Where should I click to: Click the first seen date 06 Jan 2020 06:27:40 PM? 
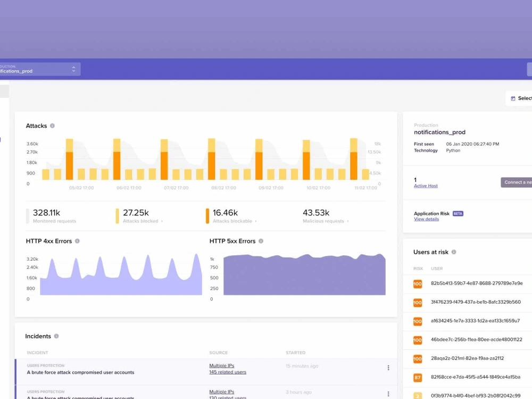pos(472,144)
